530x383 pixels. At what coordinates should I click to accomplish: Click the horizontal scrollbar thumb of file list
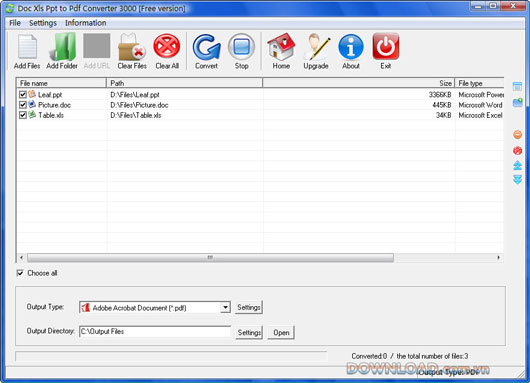[x=210, y=258]
